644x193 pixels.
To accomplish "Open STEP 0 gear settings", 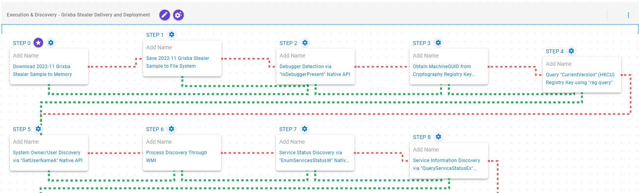I will pyautogui.click(x=51, y=43).
